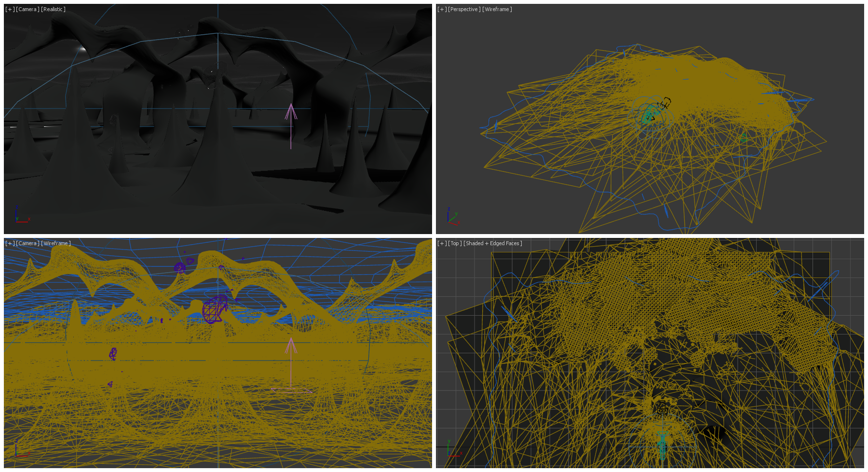868x472 pixels.
Task: Open the Wireframe label in the lower-left Camera viewport
Action: [55, 243]
